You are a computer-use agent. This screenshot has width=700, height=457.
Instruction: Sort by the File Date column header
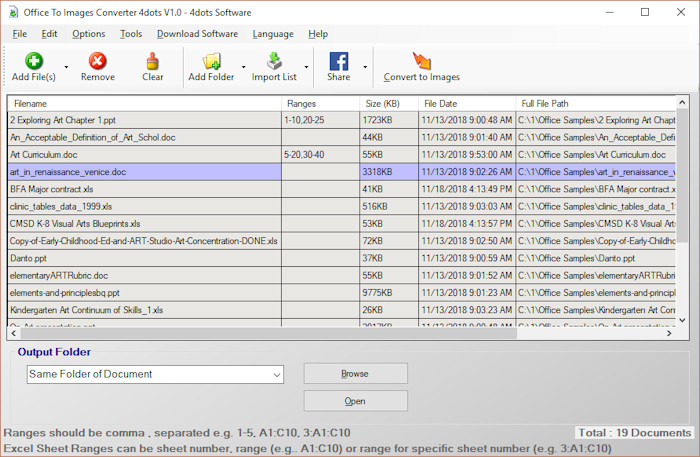[x=467, y=104]
